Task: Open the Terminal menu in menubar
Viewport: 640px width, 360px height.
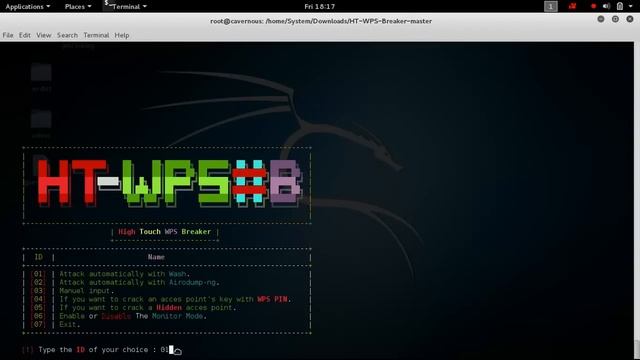Action: pos(96,35)
